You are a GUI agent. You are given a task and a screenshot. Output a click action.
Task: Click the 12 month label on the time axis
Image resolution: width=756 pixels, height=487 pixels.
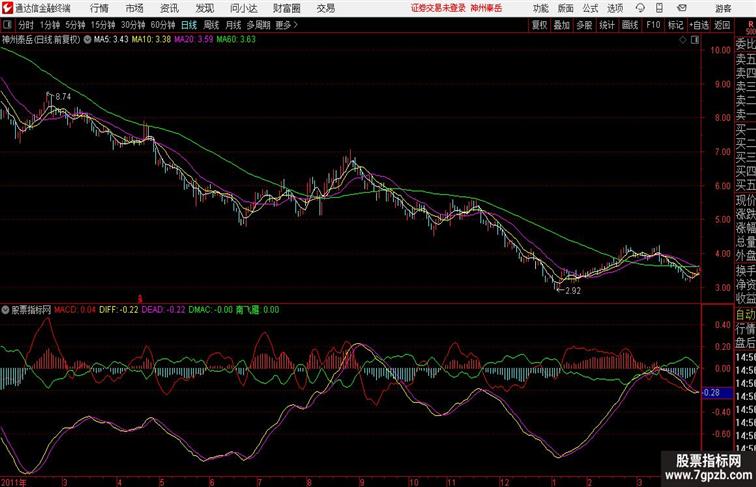click(x=504, y=482)
